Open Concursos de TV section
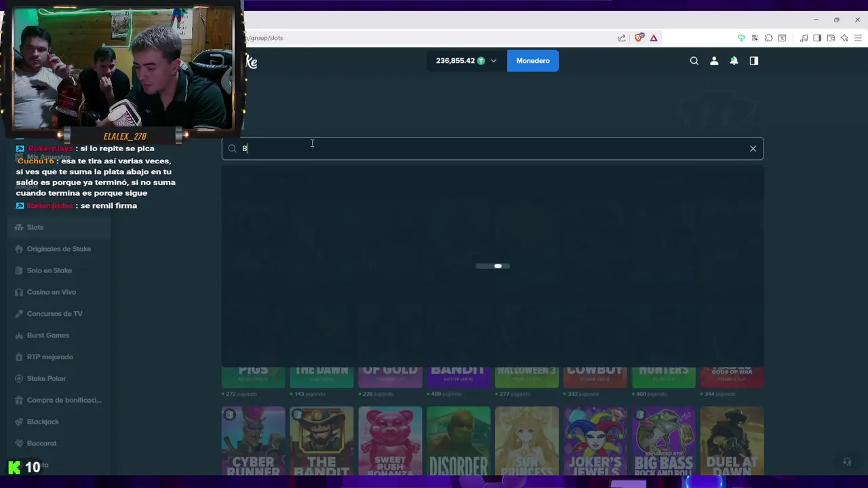This screenshot has height=488, width=868. point(55,314)
